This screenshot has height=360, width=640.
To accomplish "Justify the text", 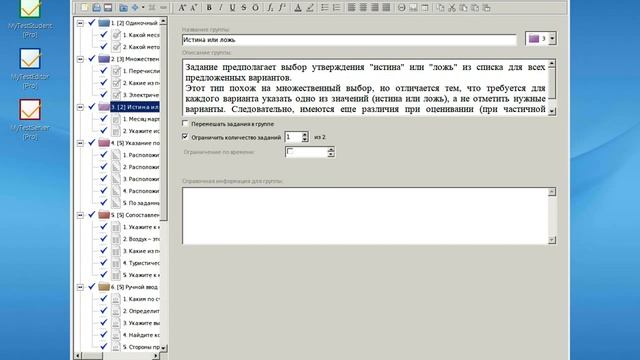I will (x=386, y=8).
